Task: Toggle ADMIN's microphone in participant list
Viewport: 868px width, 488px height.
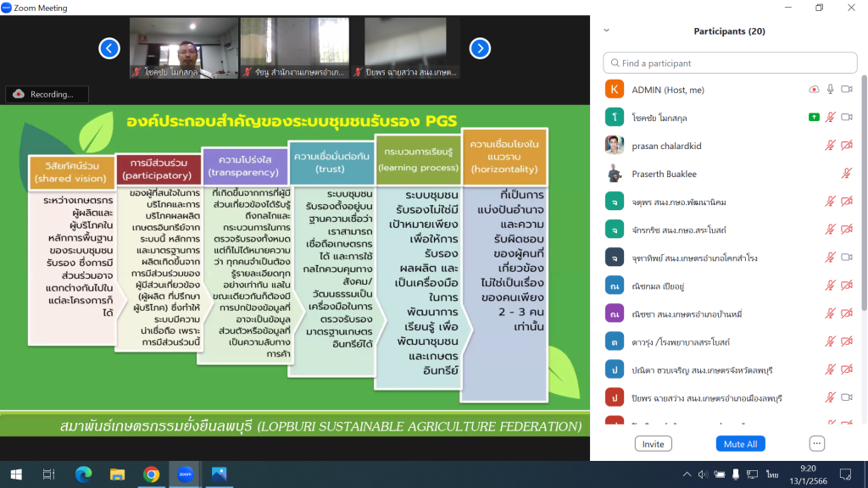Action: 831,90
